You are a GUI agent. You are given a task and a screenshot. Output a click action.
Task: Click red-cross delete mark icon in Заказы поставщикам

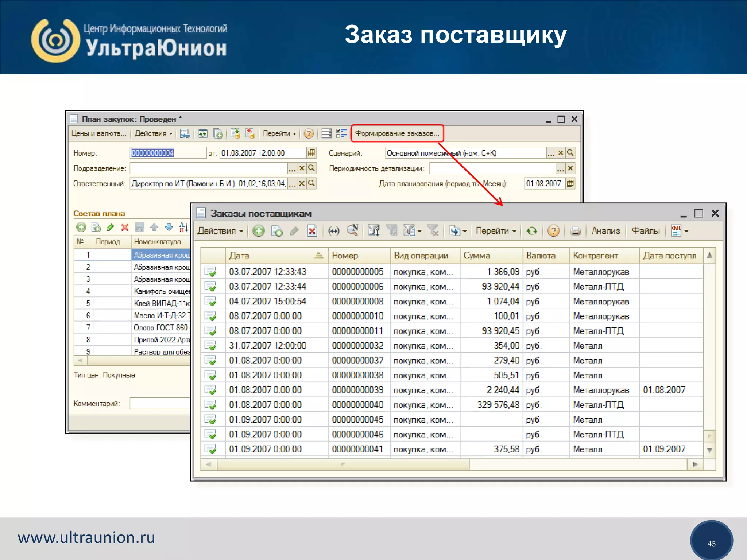312,231
